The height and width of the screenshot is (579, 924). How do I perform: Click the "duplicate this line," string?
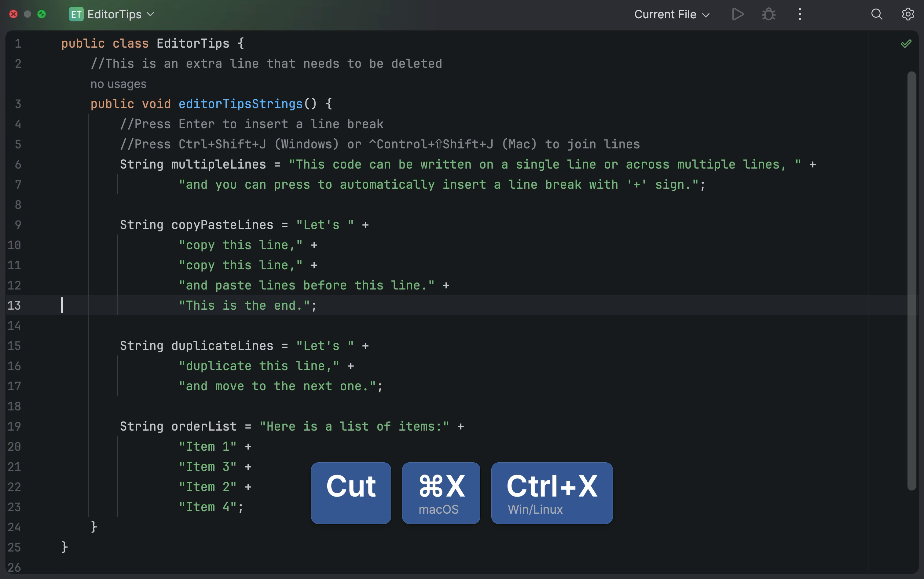[259, 366]
